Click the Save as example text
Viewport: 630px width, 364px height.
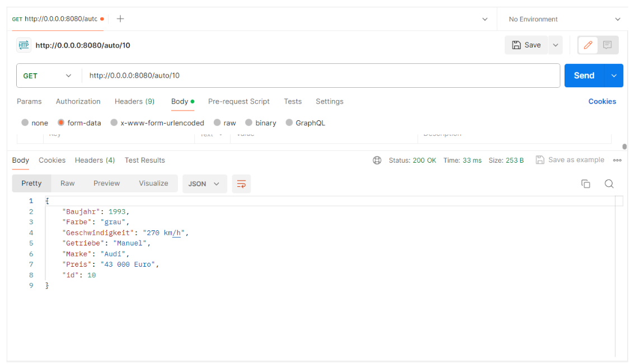point(576,160)
